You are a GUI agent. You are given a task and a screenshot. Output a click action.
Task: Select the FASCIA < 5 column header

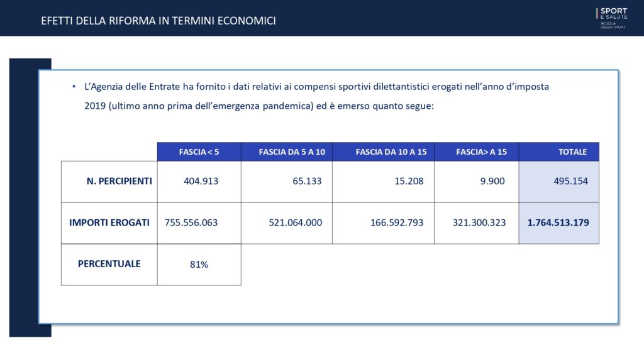(199, 152)
